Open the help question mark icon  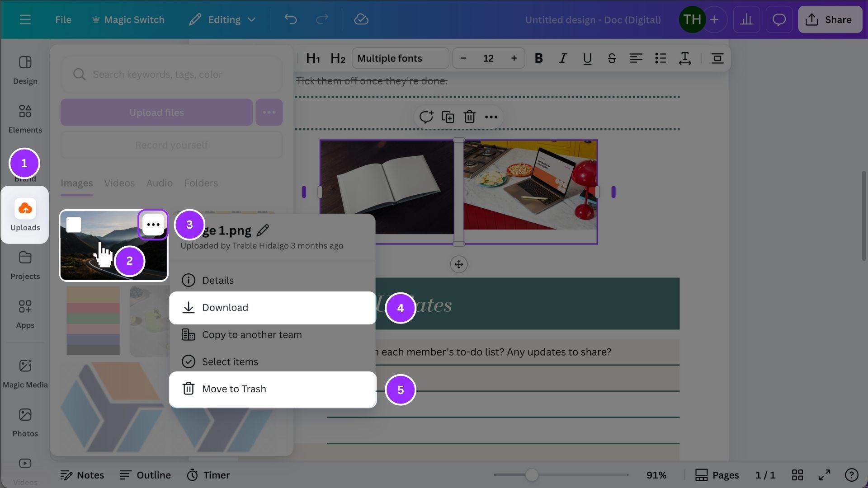coord(851,475)
